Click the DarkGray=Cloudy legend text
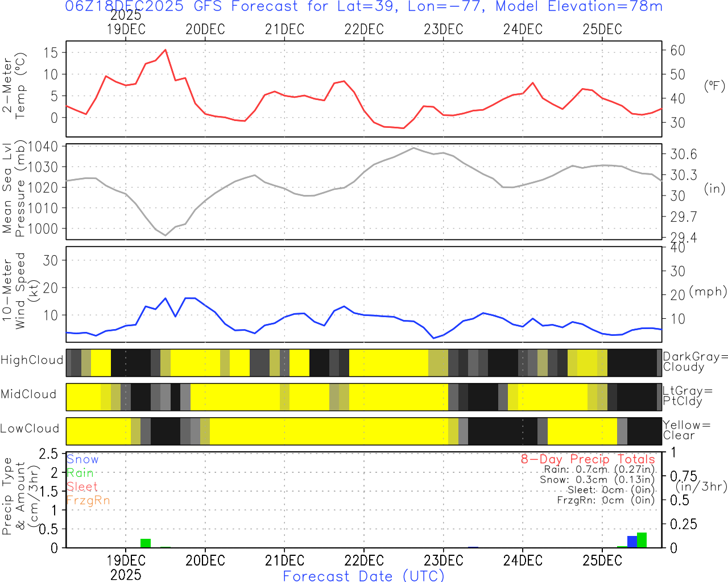Viewport: 728px width, 582px height. [x=695, y=362]
